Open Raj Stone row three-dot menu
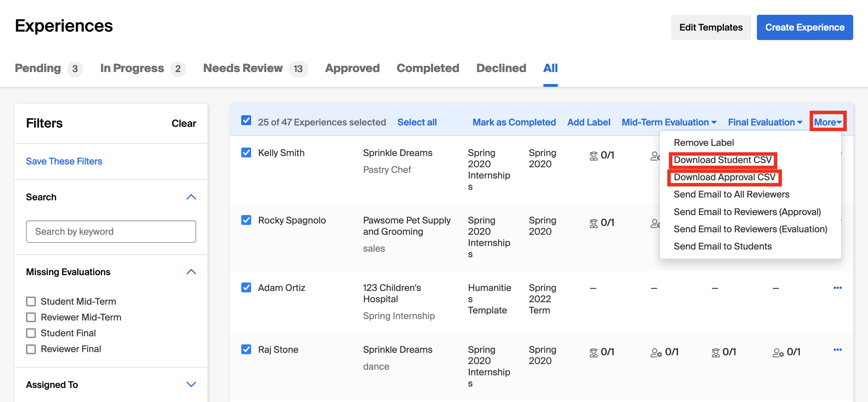The width and height of the screenshot is (868, 402). pos(837,350)
